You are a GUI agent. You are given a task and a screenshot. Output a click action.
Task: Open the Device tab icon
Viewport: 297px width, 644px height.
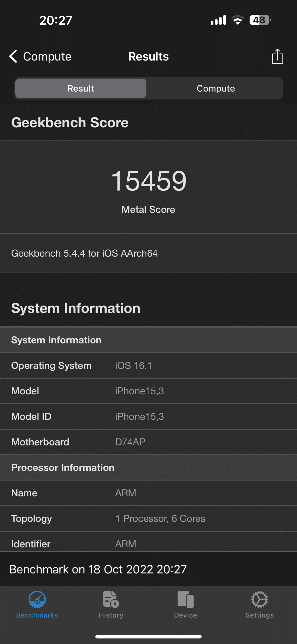(186, 599)
